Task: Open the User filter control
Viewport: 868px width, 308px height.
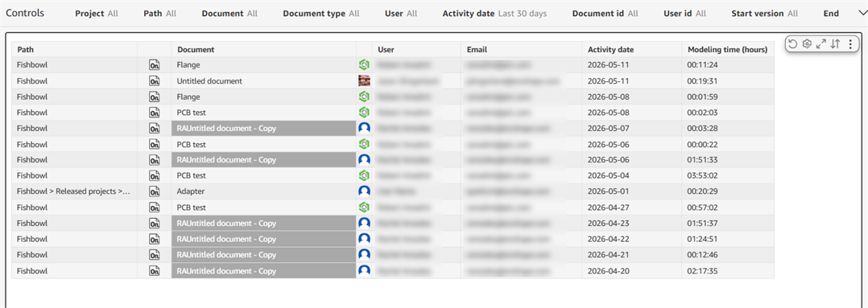Action: coord(401,14)
